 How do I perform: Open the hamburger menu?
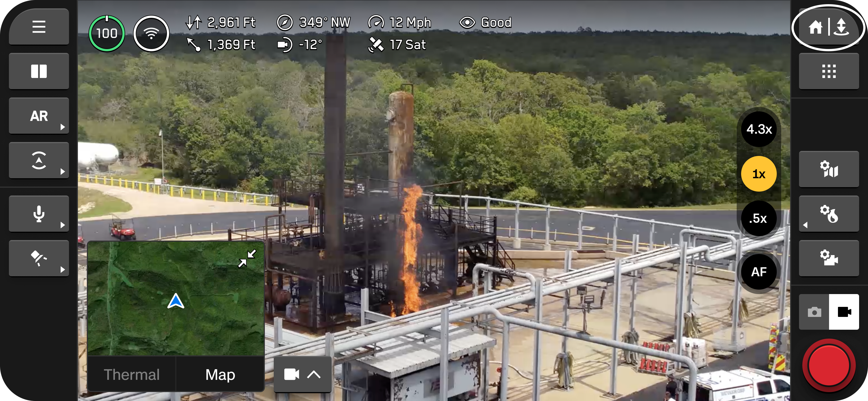pos(39,27)
